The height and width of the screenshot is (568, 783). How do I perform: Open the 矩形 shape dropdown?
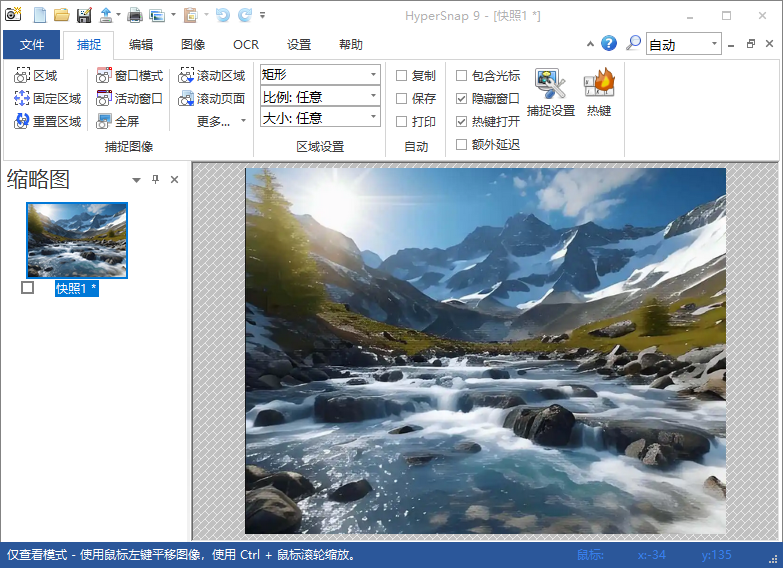[x=320, y=74]
